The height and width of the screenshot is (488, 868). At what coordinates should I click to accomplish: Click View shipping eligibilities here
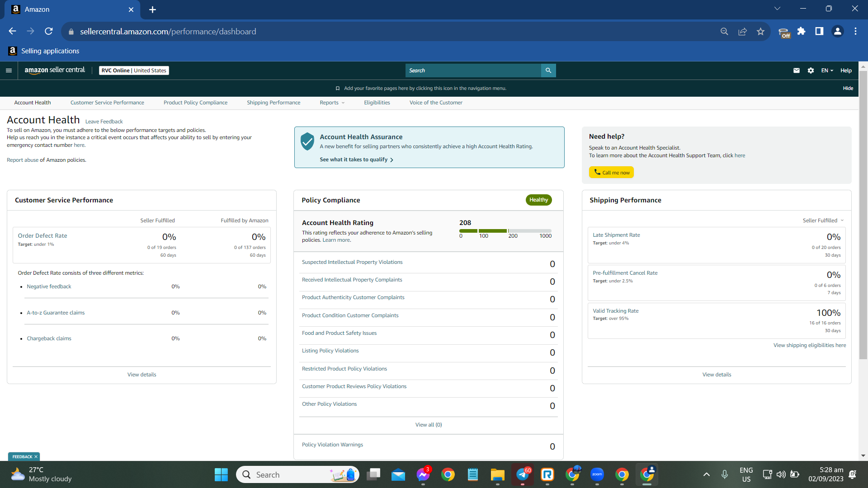[810, 345]
